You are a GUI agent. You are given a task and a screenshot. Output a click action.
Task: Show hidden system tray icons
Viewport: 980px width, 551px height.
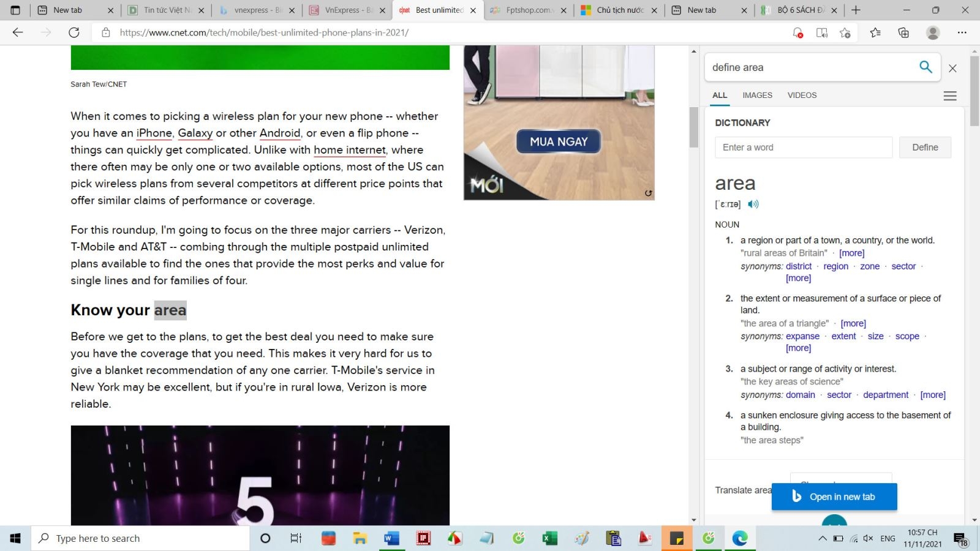click(822, 538)
